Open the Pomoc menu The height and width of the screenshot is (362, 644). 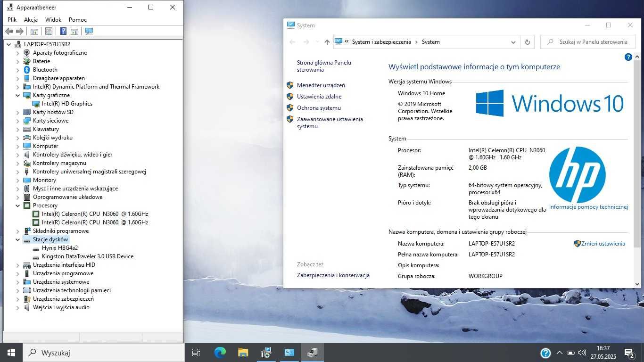[78, 20]
